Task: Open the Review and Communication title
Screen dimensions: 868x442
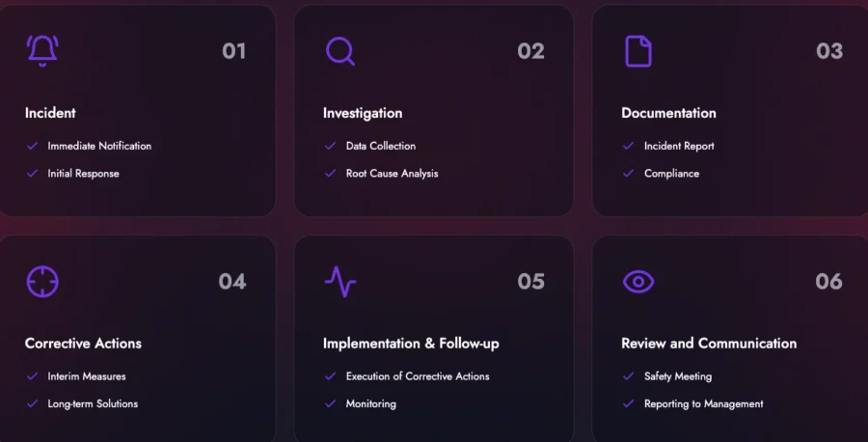Action: (x=709, y=344)
